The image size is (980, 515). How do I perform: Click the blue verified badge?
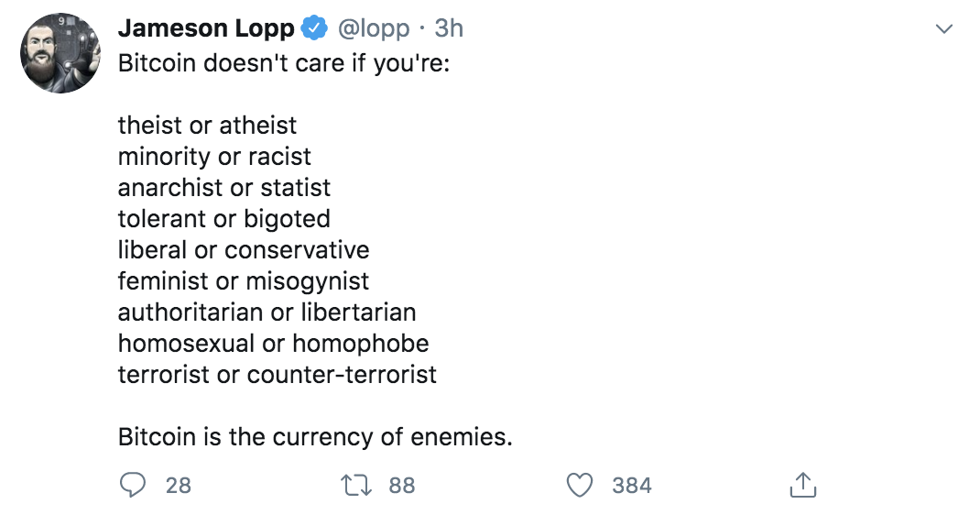[314, 29]
